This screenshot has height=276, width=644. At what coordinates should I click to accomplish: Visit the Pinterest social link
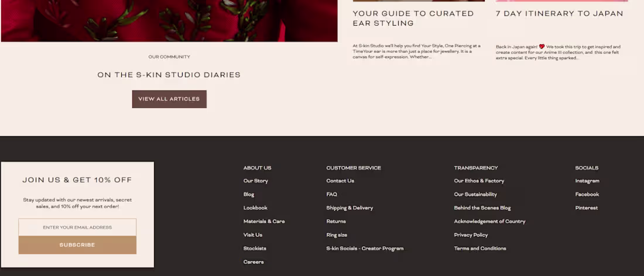click(587, 208)
